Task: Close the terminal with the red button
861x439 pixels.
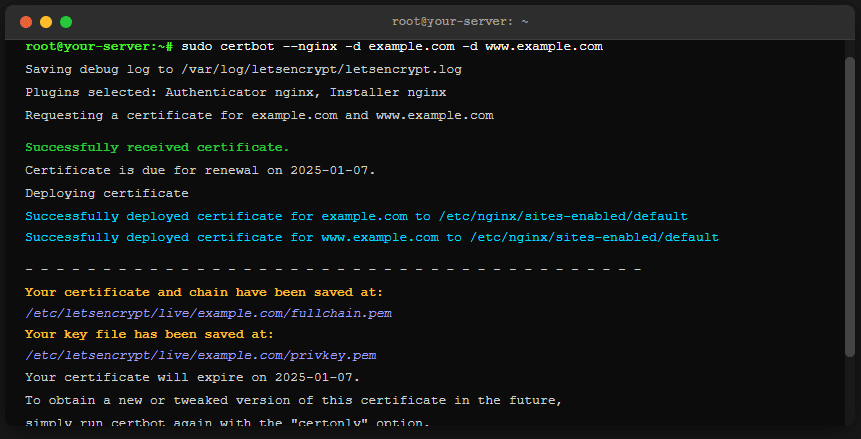Action: 26,21
